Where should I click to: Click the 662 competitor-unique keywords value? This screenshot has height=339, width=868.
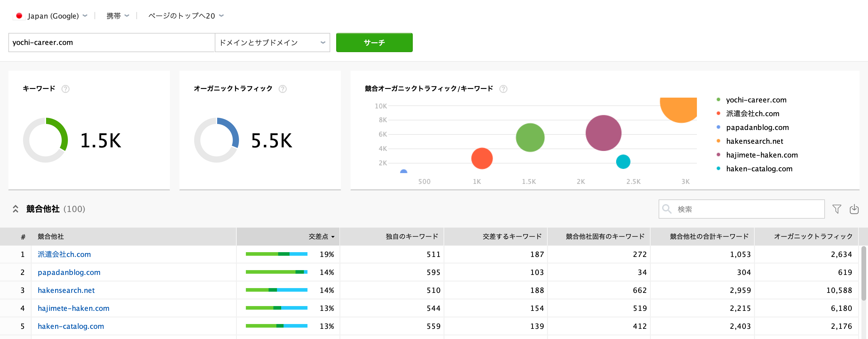(639, 290)
